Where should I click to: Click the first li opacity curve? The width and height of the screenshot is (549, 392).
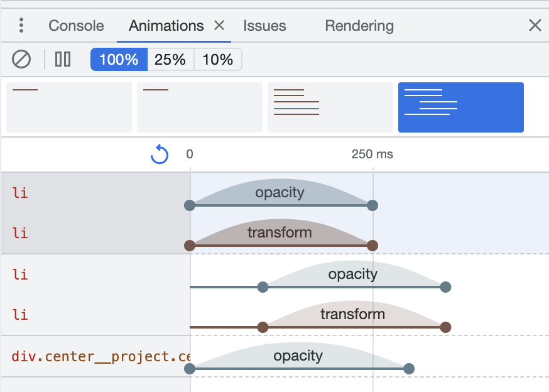coord(281,192)
